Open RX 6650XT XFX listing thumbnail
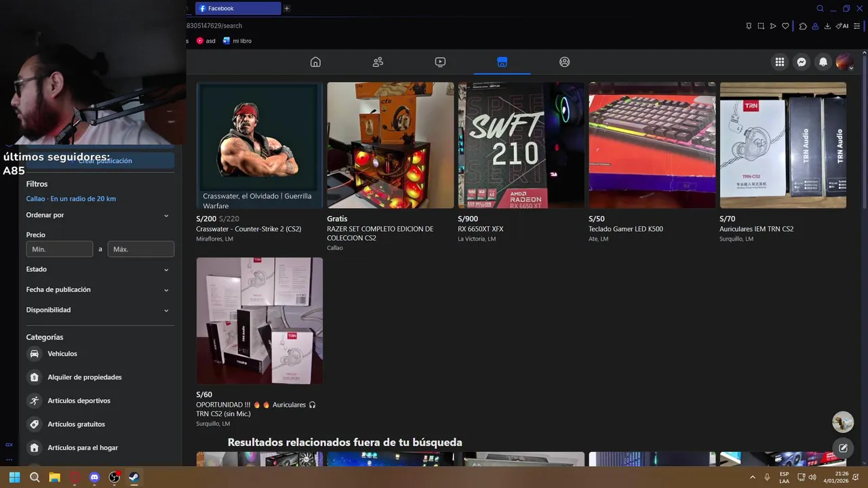The width and height of the screenshot is (868, 488). [521, 145]
